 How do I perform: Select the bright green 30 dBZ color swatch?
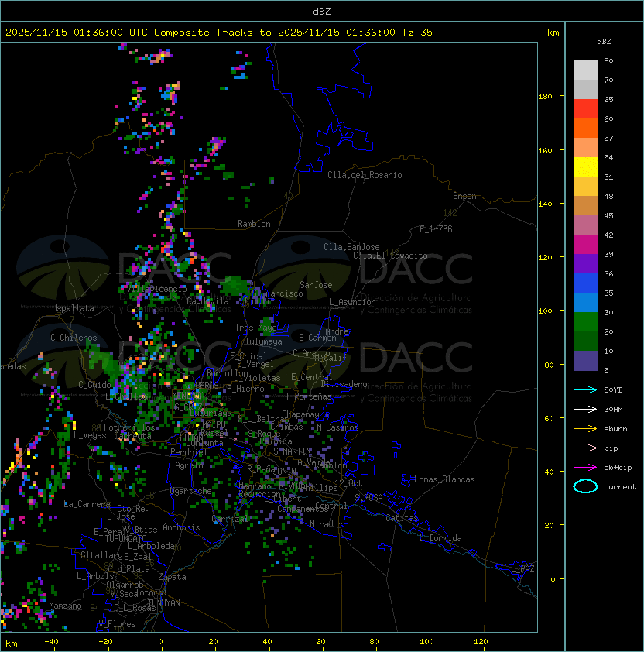click(x=585, y=322)
